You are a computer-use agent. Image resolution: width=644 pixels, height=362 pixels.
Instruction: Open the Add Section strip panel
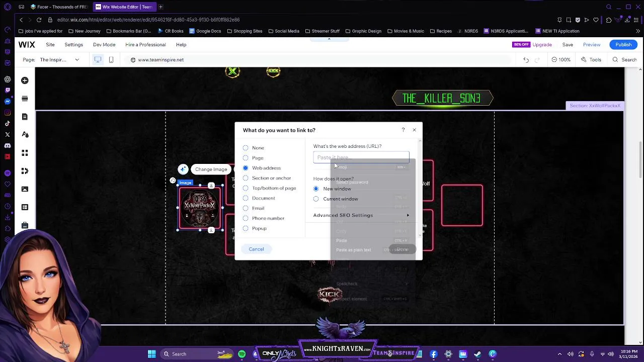point(25,99)
